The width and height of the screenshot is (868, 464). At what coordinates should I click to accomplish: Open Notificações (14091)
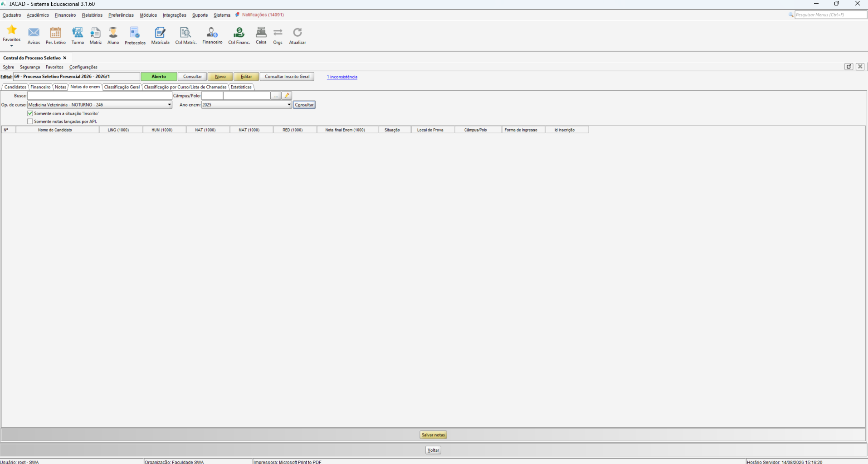point(263,15)
